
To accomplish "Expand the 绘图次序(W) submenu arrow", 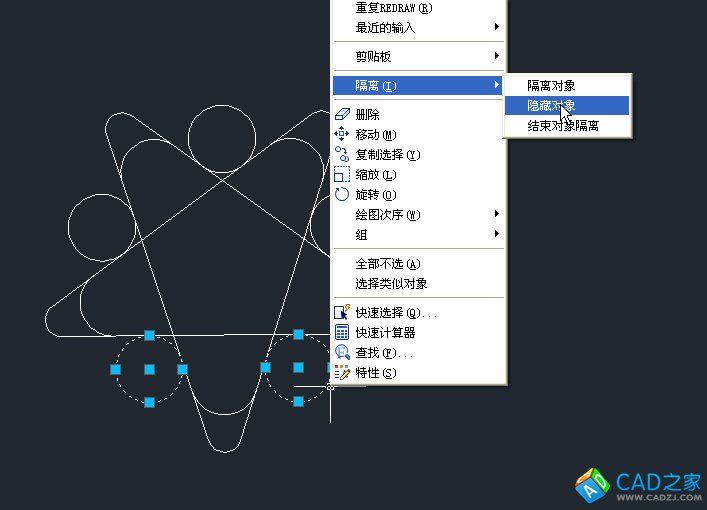I will (x=497, y=214).
